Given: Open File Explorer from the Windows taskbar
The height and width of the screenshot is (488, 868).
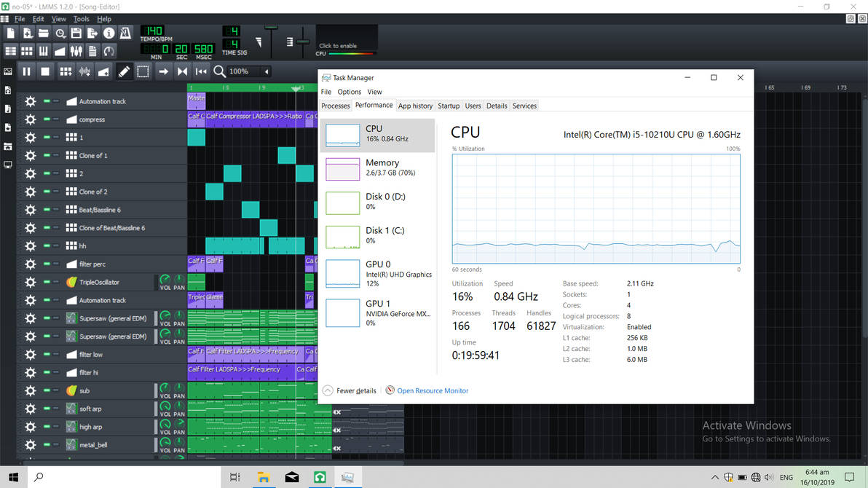Looking at the screenshot, I should click(x=264, y=477).
